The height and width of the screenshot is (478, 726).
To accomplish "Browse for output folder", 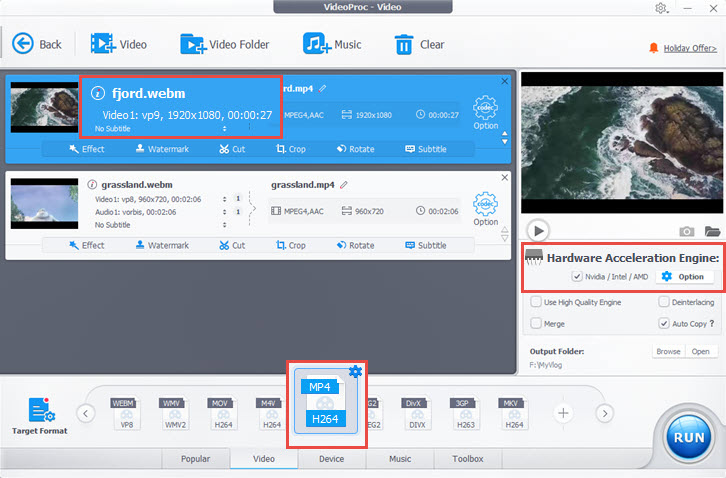I will pos(668,352).
